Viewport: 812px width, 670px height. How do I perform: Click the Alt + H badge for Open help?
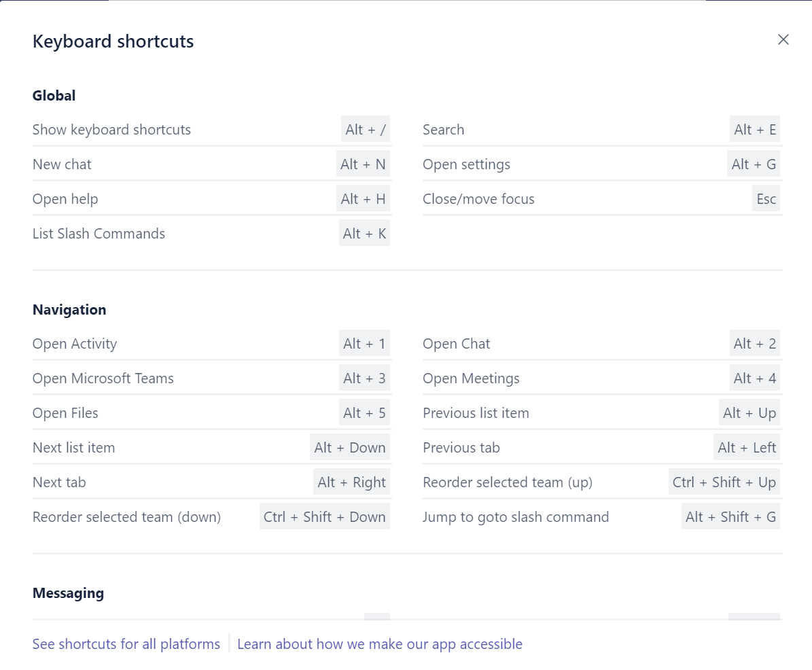[x=363, y=198]
